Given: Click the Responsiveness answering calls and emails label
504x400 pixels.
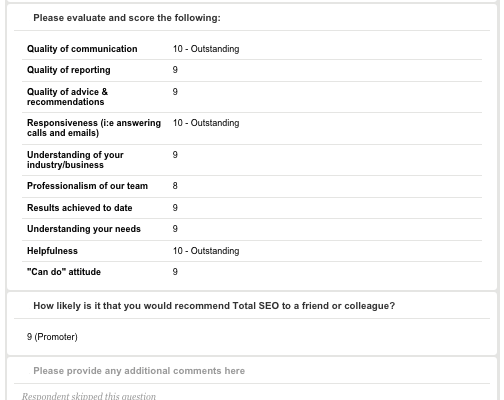Looking at the screenshot, I should pos(94,128).
